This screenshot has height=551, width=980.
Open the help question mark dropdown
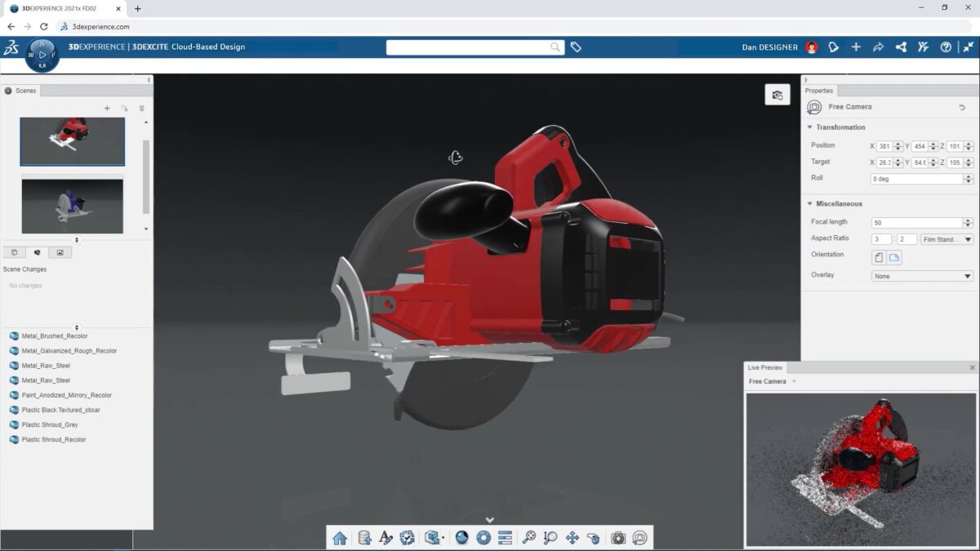(x=946, y=47)
